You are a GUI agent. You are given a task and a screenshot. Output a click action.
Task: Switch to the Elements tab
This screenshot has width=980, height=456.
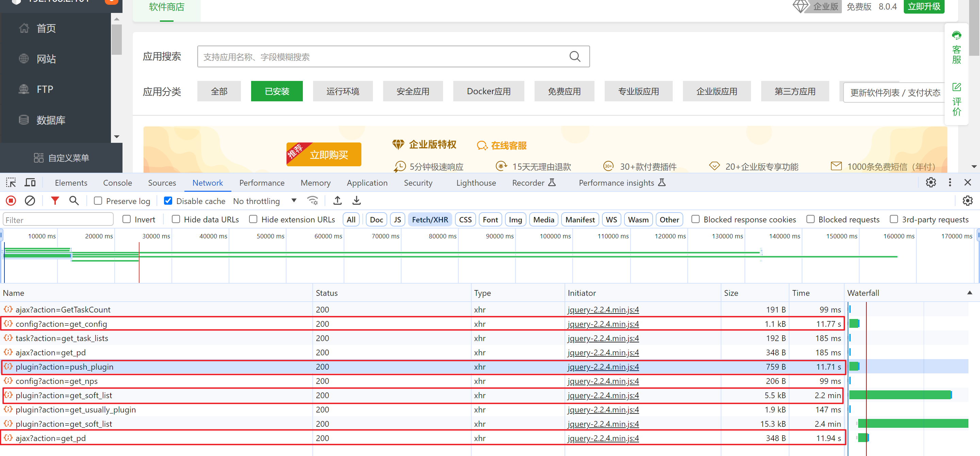[x=71, y=183]
